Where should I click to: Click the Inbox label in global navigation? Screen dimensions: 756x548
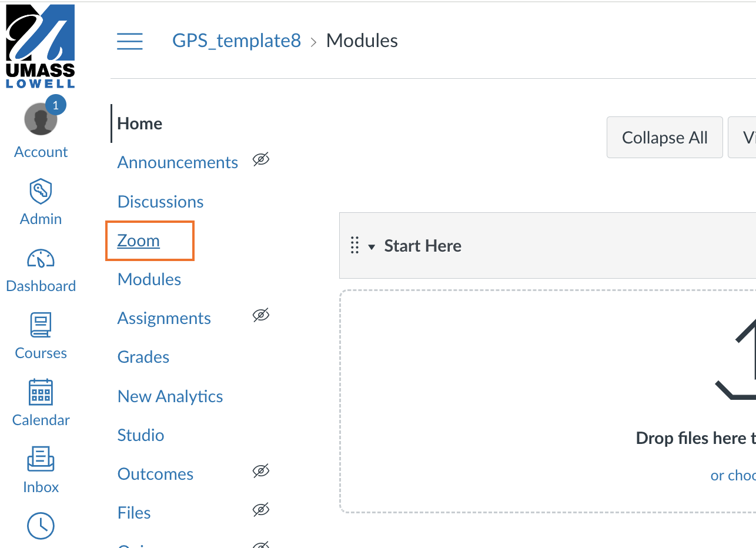pos(41,487)
